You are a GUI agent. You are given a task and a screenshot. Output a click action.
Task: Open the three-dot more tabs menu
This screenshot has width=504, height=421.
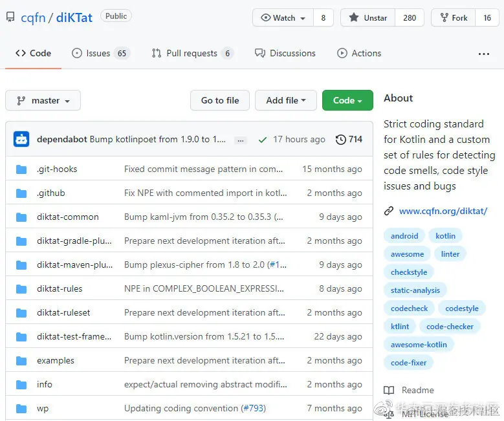coord(484,54)
